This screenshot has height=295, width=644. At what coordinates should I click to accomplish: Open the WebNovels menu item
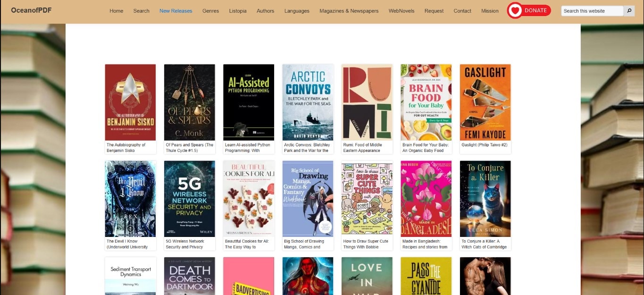(401, 11)
